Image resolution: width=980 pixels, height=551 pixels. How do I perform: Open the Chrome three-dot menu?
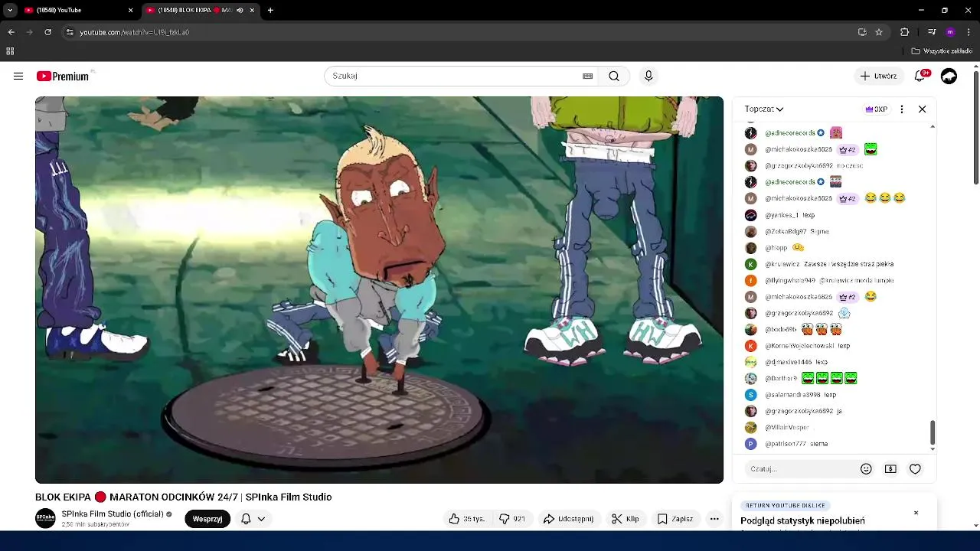coord(969,32)
